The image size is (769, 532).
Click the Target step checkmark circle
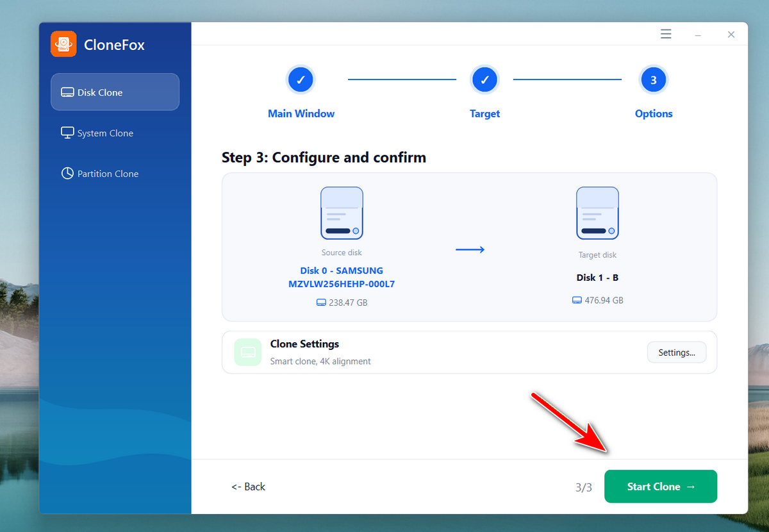point(484,80)
